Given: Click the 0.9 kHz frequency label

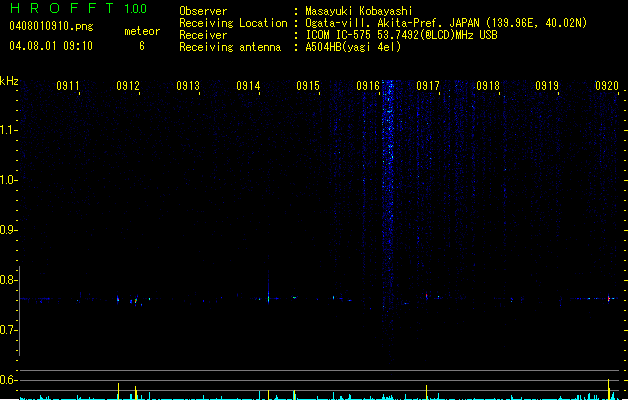Looking at the screenshot, I should [x=8, y=230].
